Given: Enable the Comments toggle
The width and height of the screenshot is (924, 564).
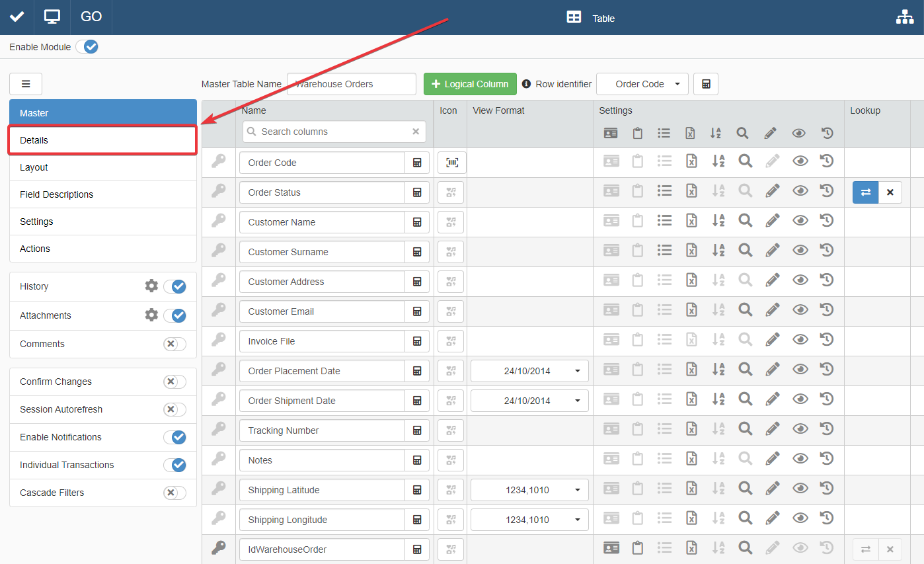Looking at the screenshot, I should click(174, 344).
